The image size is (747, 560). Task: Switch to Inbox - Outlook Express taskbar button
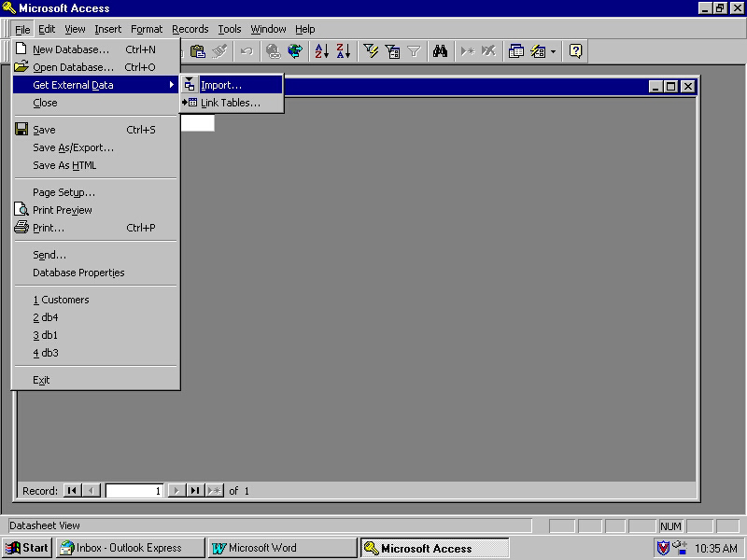pyautogui.click(x=130, y=548)
